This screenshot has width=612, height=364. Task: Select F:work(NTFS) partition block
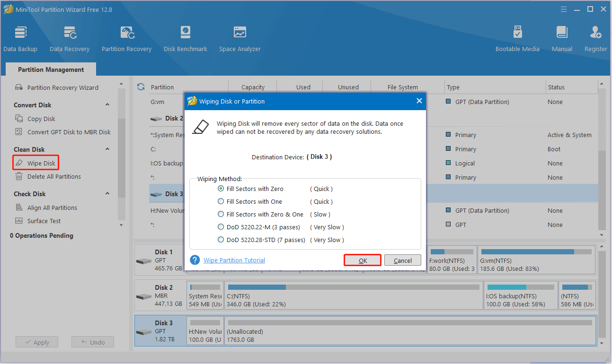click(452, 260)
